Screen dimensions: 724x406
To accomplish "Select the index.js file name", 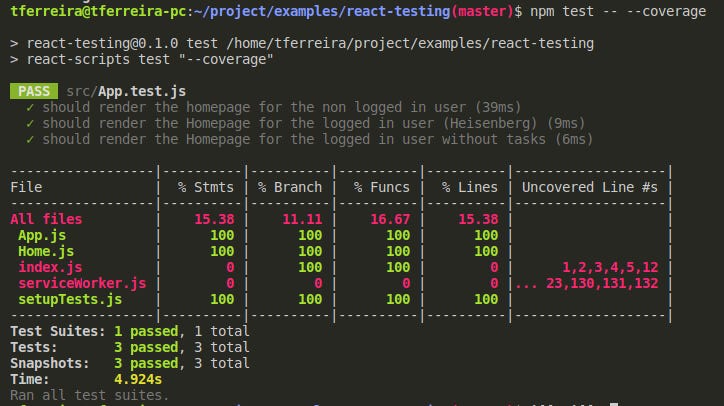I will point(50,267).
